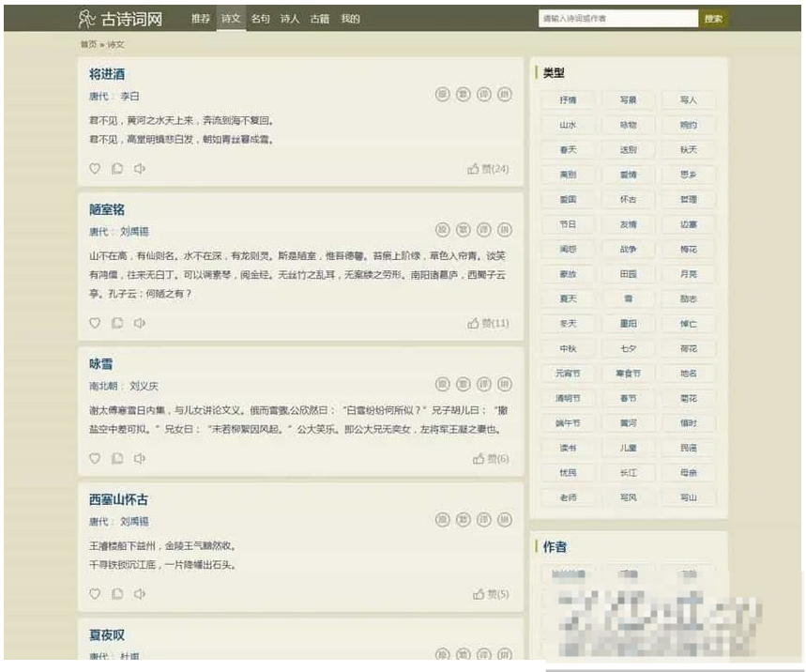
Task: Click the last circular icon in 陋室铭 card
Action: pyautogui.click(x=505, y=230)
